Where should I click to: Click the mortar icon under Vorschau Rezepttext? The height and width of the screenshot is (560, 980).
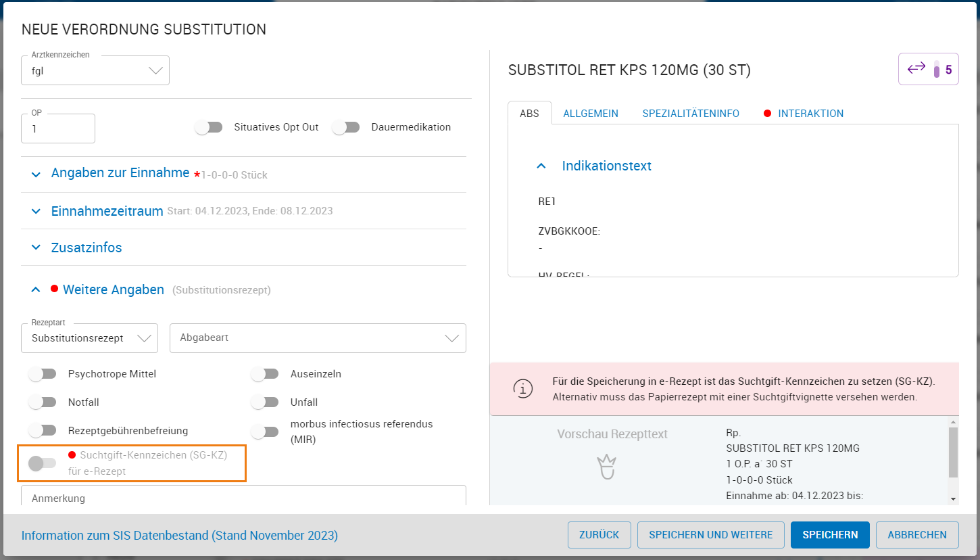[606, 466]
